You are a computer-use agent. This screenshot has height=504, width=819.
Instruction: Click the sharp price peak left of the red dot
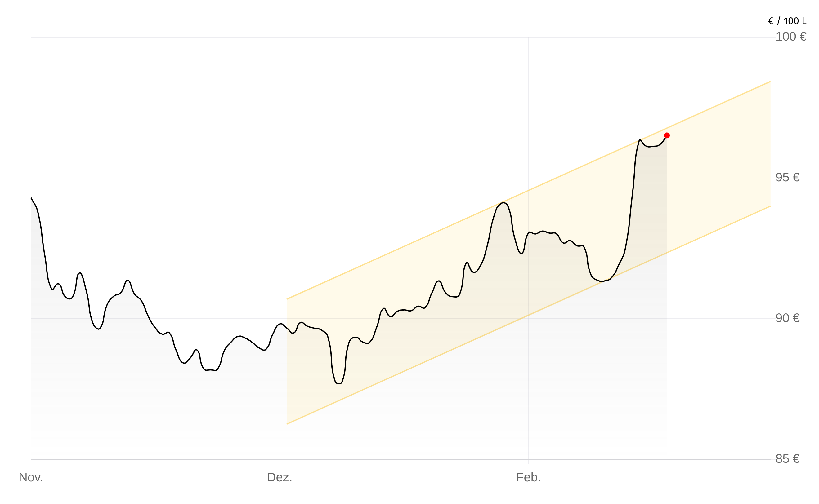pyautogui.click(x=639, y=140)
